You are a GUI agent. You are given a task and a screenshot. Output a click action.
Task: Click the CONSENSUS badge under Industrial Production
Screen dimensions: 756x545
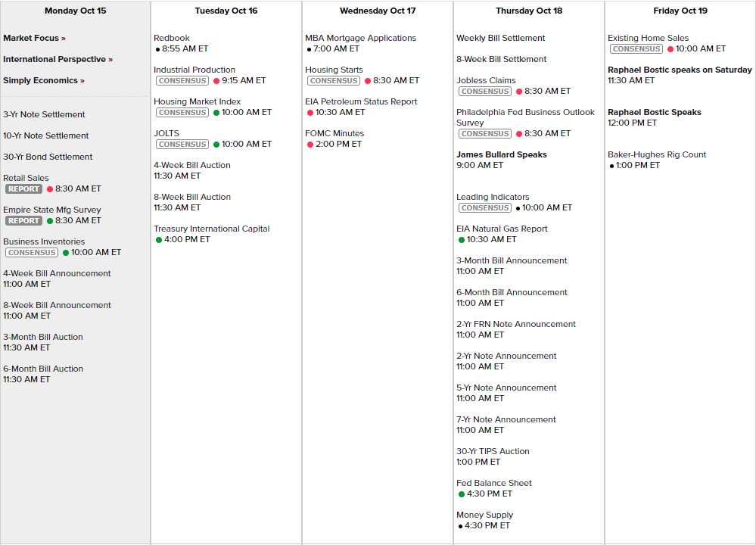182,80
